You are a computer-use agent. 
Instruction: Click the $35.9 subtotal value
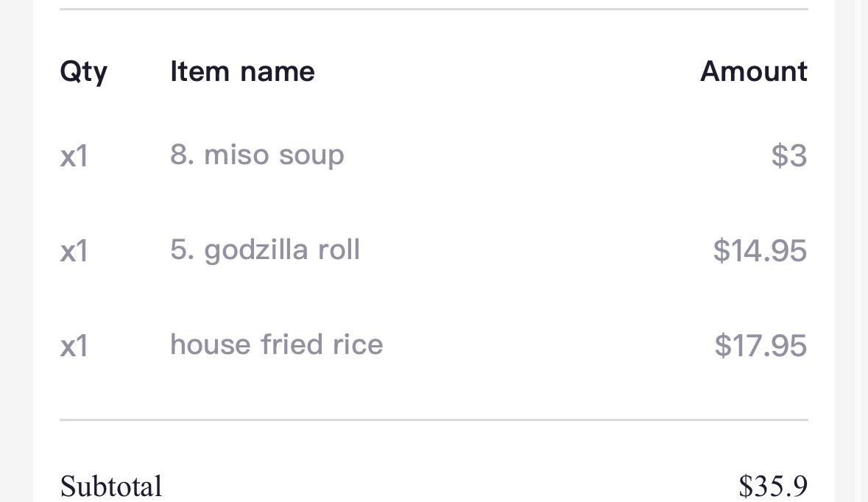tap(772, 487)
